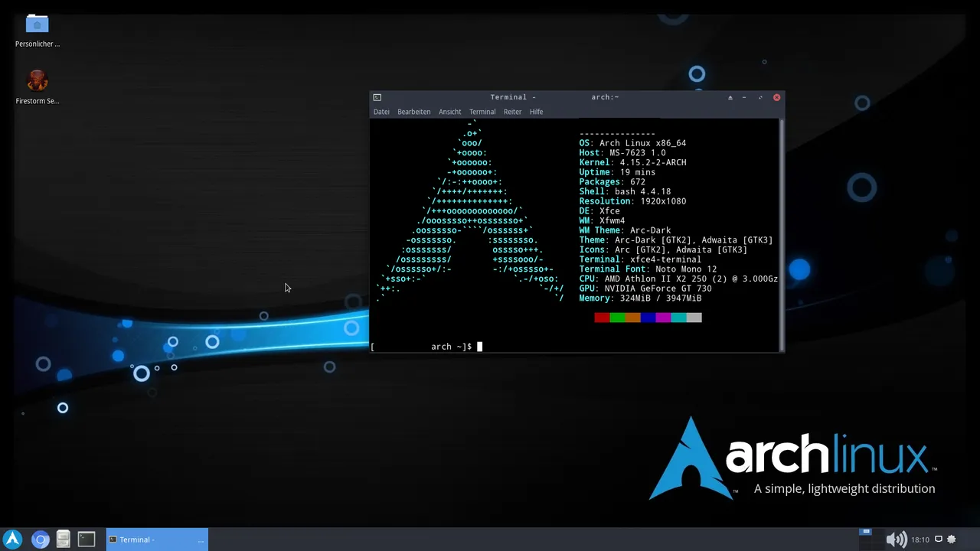The image size is (980, 551).
Task: Click the 18:10 clock in panel
Action: 920,540
